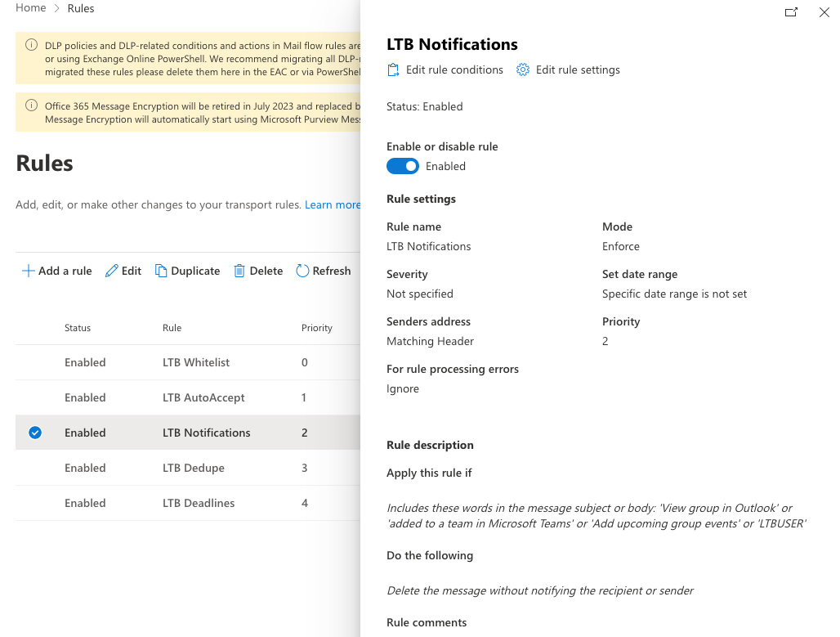Sort by the Rule column header
The image size is (840, 637).
[172, 328]
